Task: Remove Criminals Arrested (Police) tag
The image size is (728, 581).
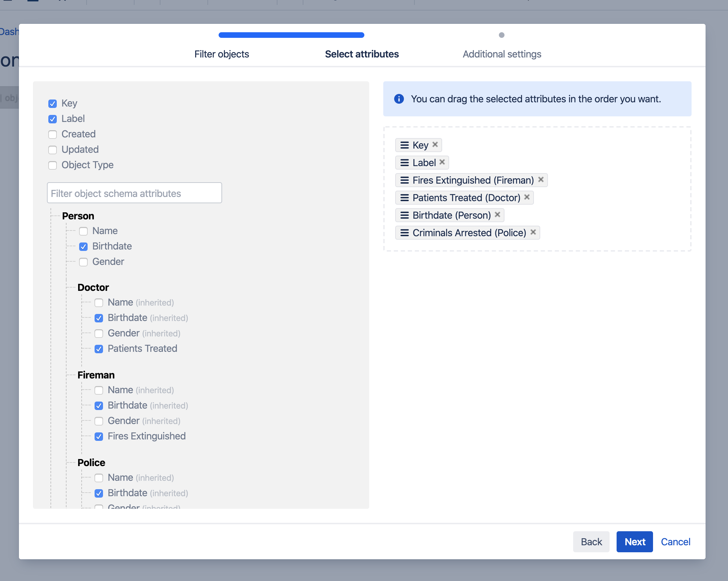Action: pyautogui.click(x=533, y=232)
